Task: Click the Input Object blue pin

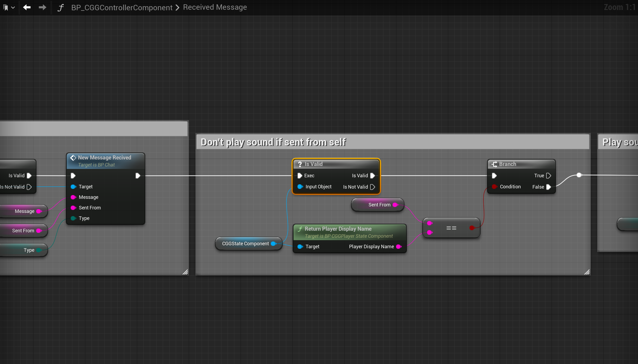Action: [x=300, y=187]
